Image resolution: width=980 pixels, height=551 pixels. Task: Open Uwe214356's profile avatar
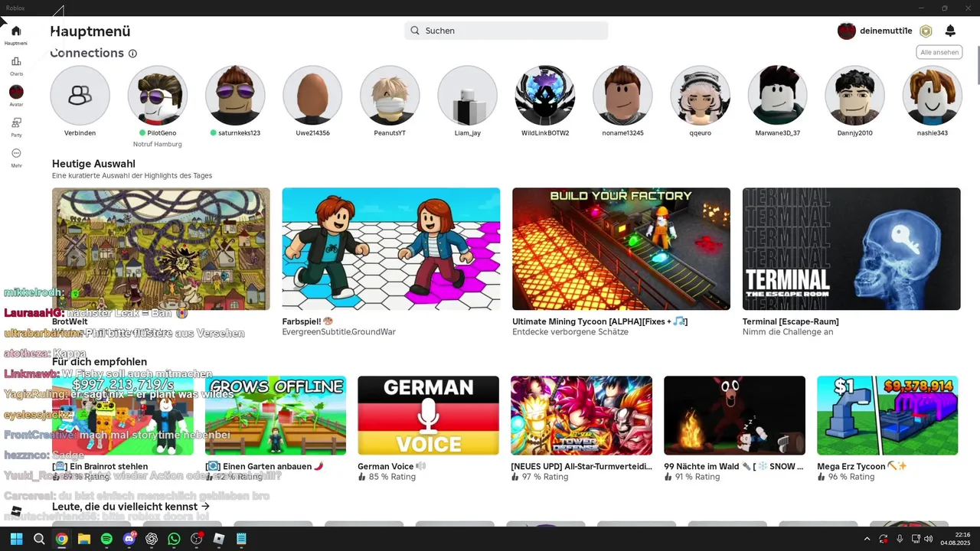(x=312, y=95)
